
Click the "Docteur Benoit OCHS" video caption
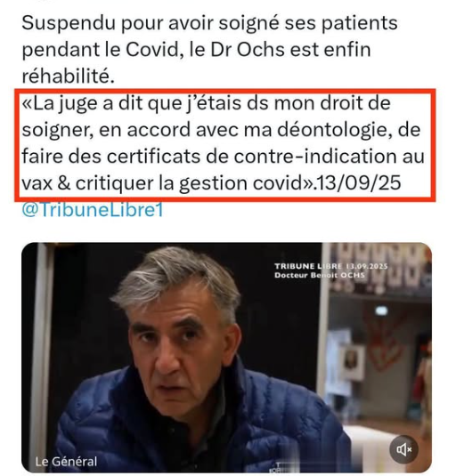(320, 275)
